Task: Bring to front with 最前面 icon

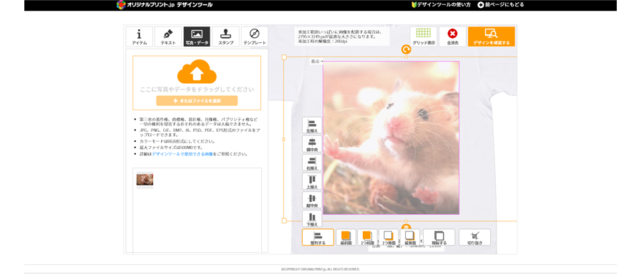Action: 346,237
